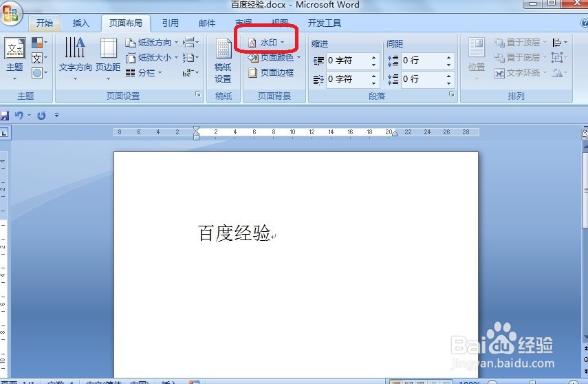This screenshot has height=384, width=588.
Task: Open Word help question mark icon
Action: point(585,23)
